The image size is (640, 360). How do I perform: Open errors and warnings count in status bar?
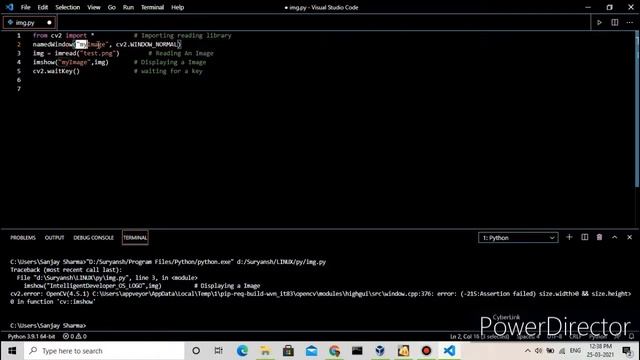pyautogui.click(x=75, y=336)
